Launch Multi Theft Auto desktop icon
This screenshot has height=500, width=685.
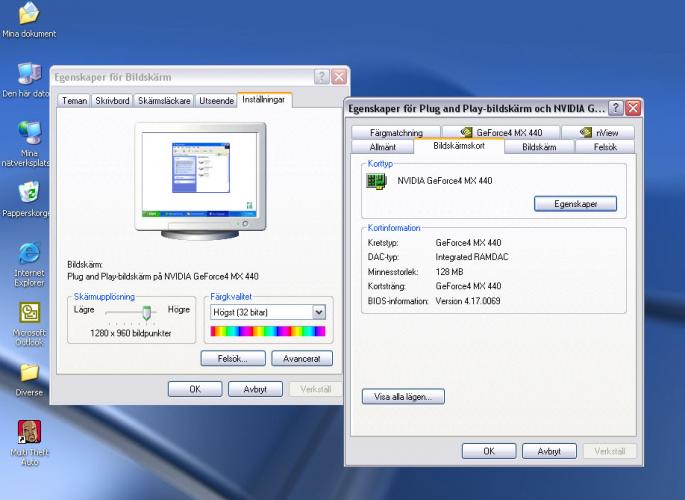(x=29, y=433)
